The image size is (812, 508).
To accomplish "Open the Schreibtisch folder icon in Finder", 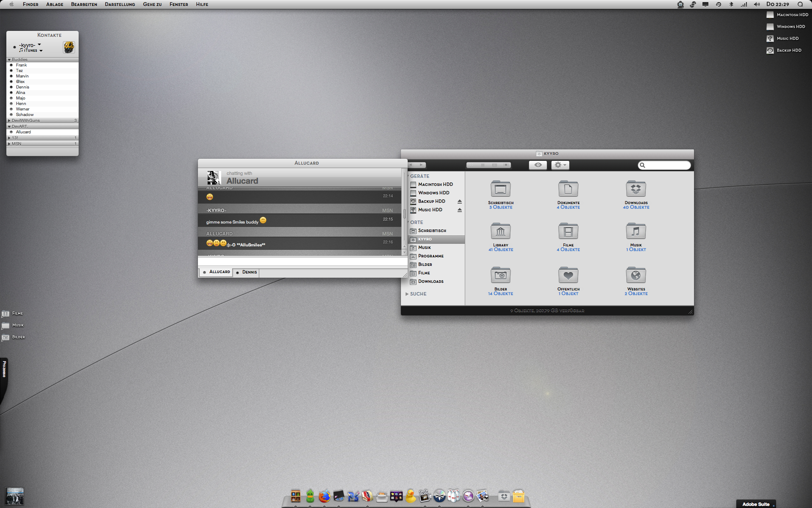I will [501, 189].
